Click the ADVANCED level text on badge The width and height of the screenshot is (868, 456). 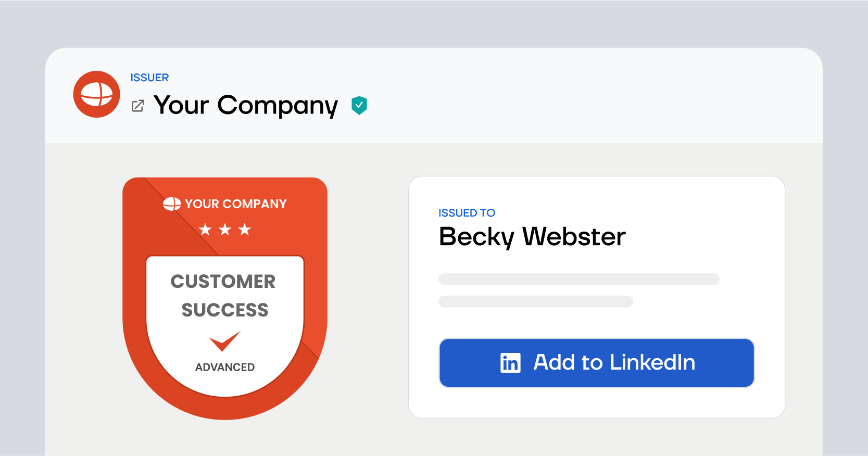coord(225,368)
